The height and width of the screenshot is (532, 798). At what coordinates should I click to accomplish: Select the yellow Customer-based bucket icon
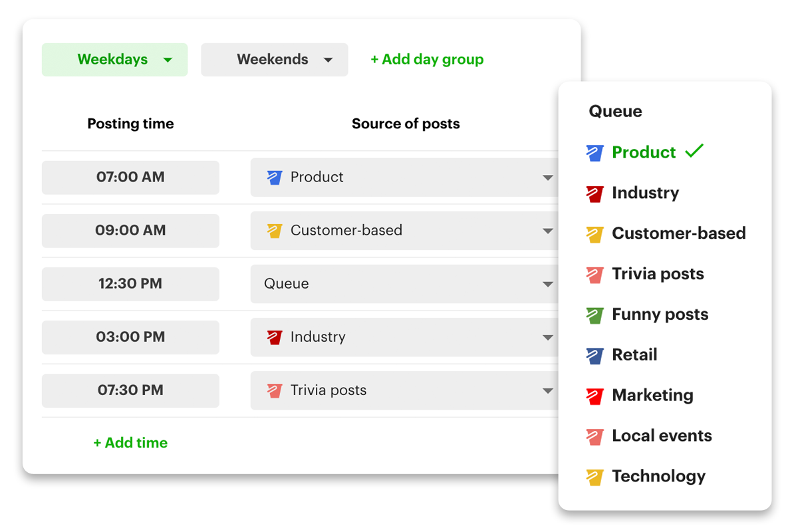(x=596, y=233)
